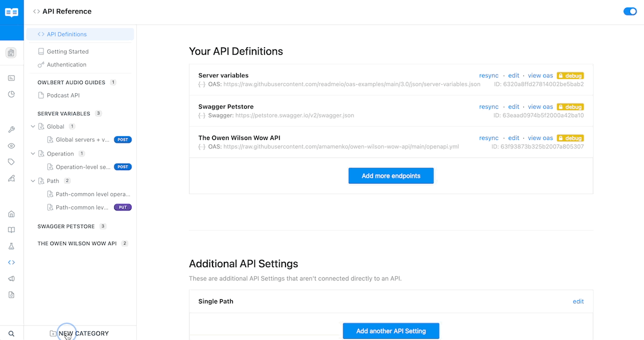Edit the Swagger Petstore definition
Image resolution: width=644 pixels, height=340 pixels.
pos(514,107)
